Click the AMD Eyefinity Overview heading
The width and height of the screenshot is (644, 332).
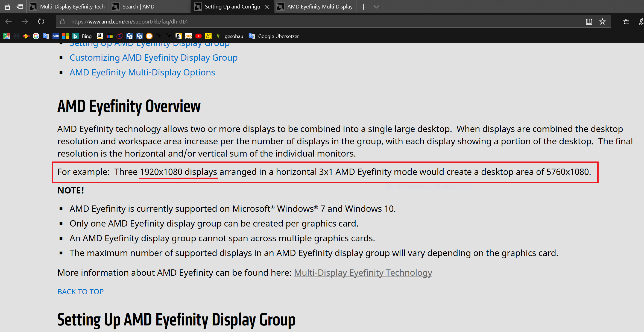click(129, 106)
